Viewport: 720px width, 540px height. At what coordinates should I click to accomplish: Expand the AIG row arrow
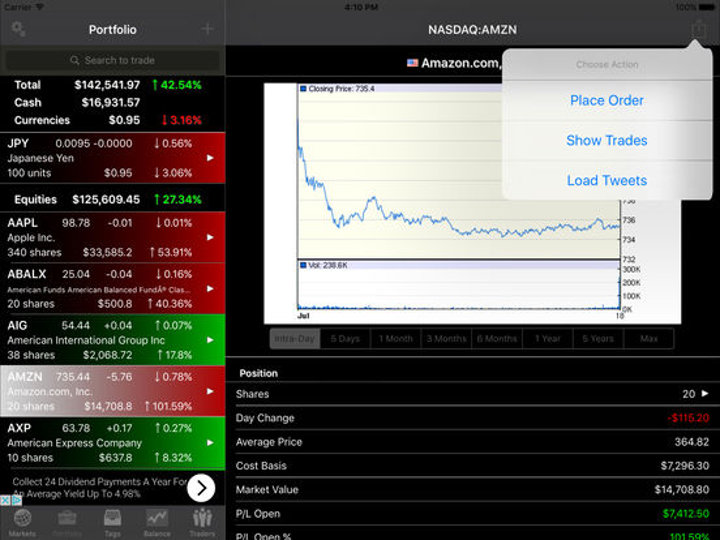210,340
